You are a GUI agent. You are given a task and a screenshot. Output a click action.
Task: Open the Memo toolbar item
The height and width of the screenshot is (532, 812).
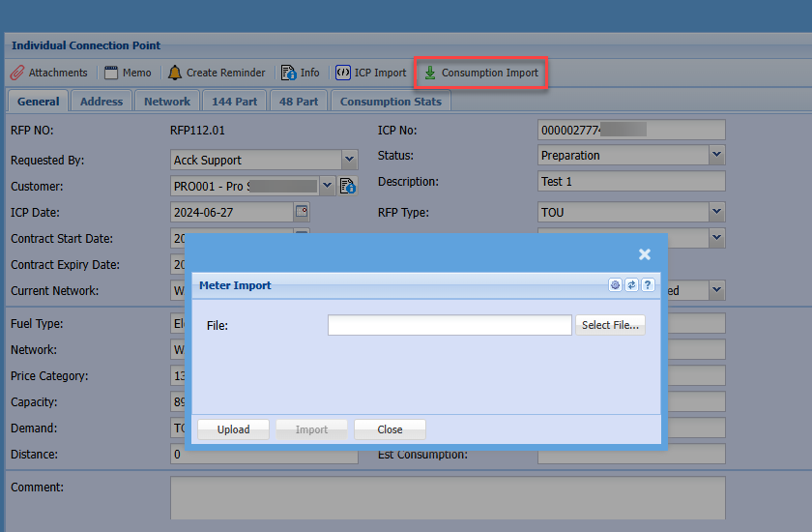coord(128,73)
